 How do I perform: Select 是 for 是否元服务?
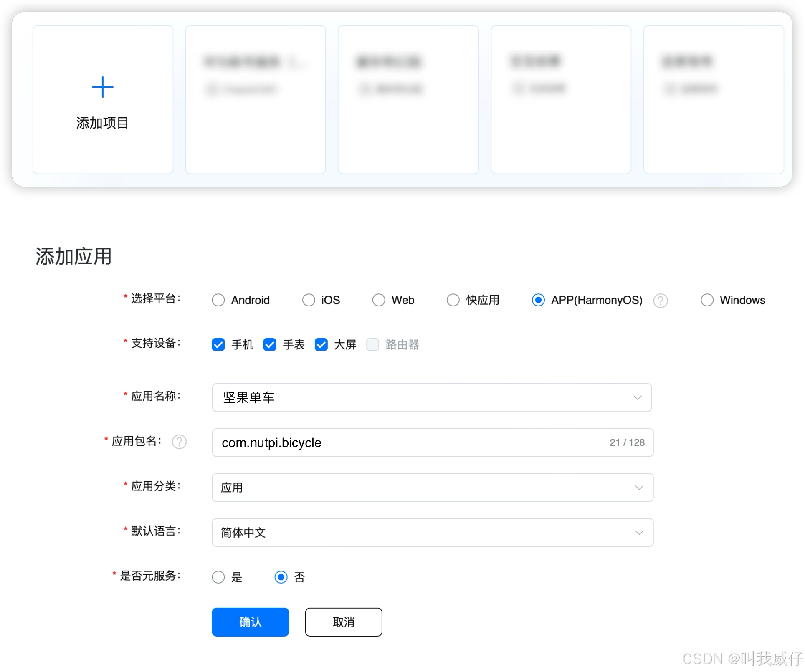point(218,577)
